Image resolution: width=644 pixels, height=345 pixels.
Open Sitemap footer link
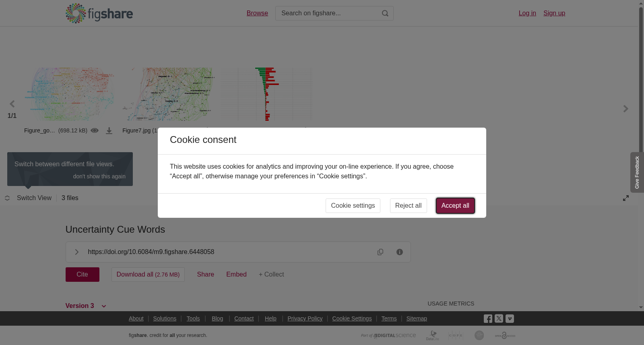click(x=417, y=318)
